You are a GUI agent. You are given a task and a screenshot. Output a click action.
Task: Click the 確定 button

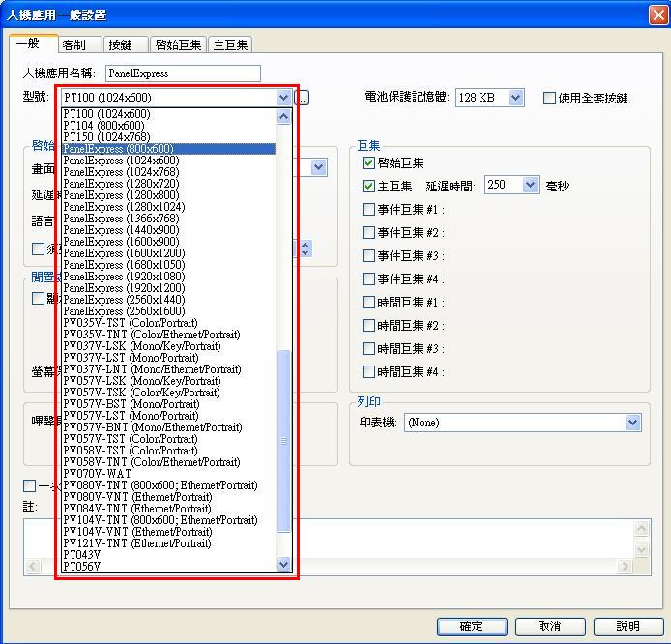[472, 627]
